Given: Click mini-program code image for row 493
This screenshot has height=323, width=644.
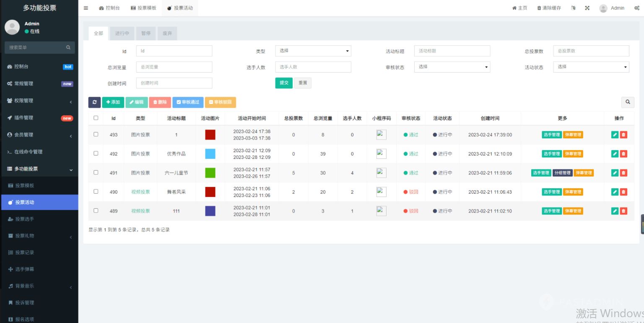Looking at the screenshot, I should click(x=381, y=134).
